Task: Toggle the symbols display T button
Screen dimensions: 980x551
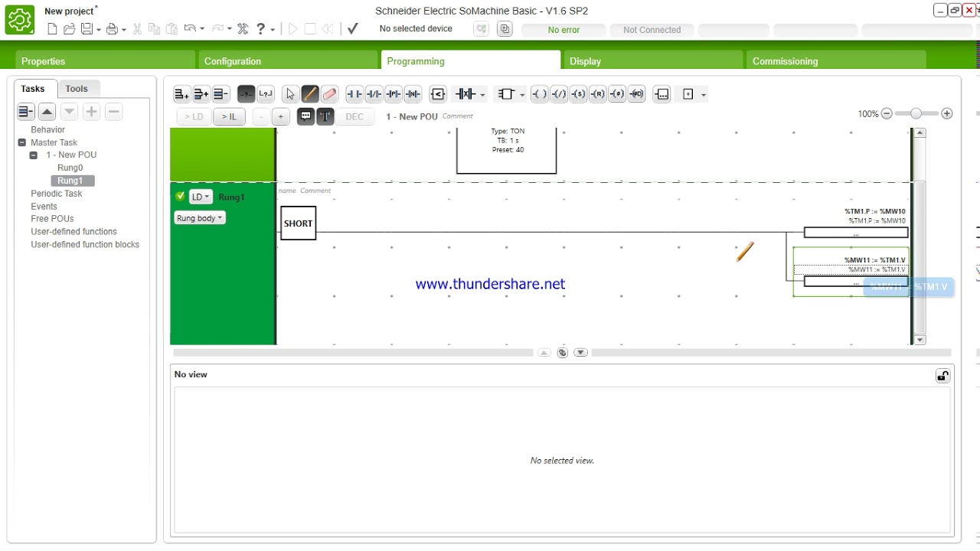Action: click(325, 116)
